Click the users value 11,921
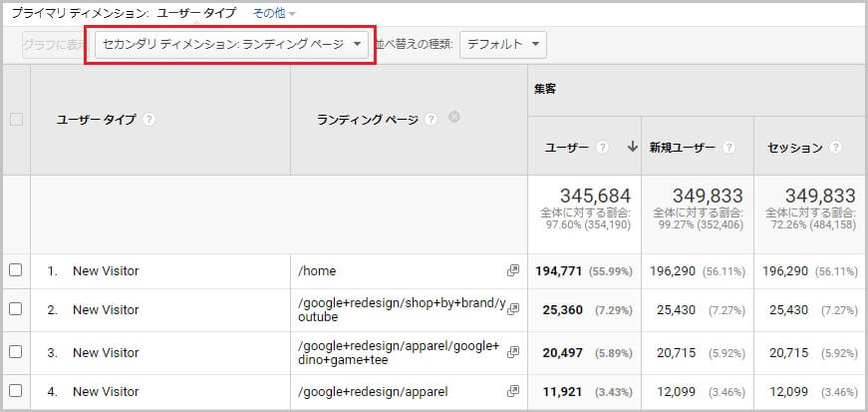 [x=563, y=392]
